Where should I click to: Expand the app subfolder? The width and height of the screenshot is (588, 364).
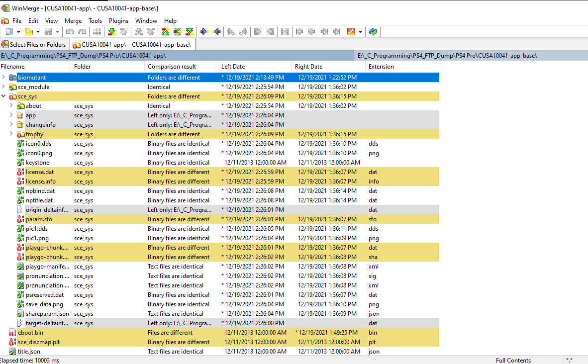click(11, 115)
